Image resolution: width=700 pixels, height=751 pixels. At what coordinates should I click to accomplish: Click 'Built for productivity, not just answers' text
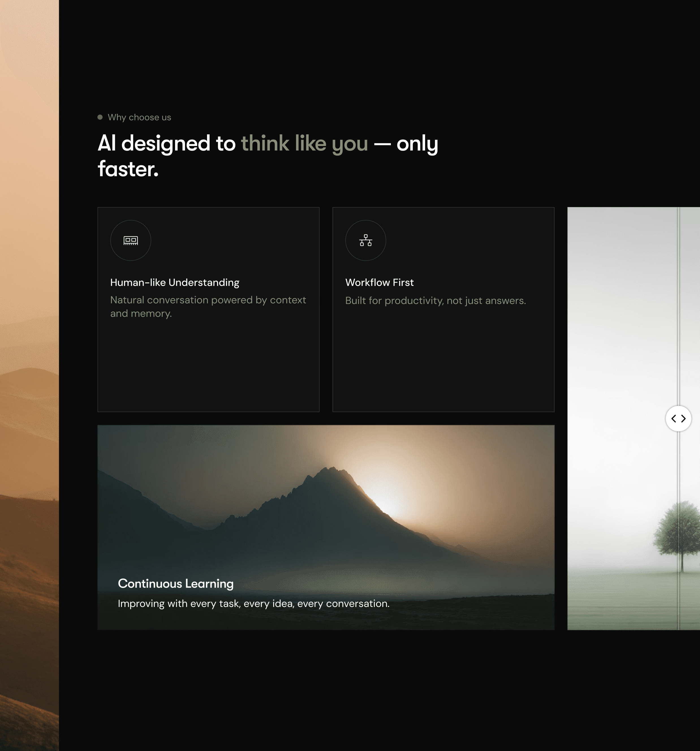point(435,301)
